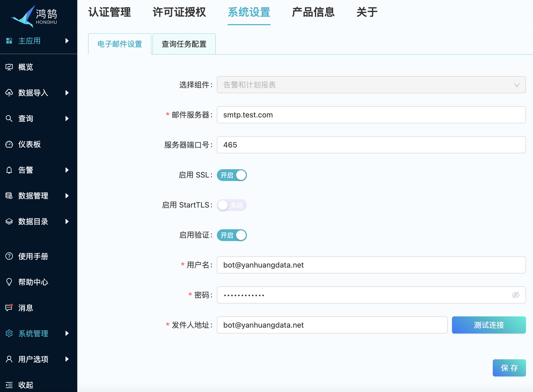Click the 保存 button
Screen dimensions: 533x392
(509, 368)
